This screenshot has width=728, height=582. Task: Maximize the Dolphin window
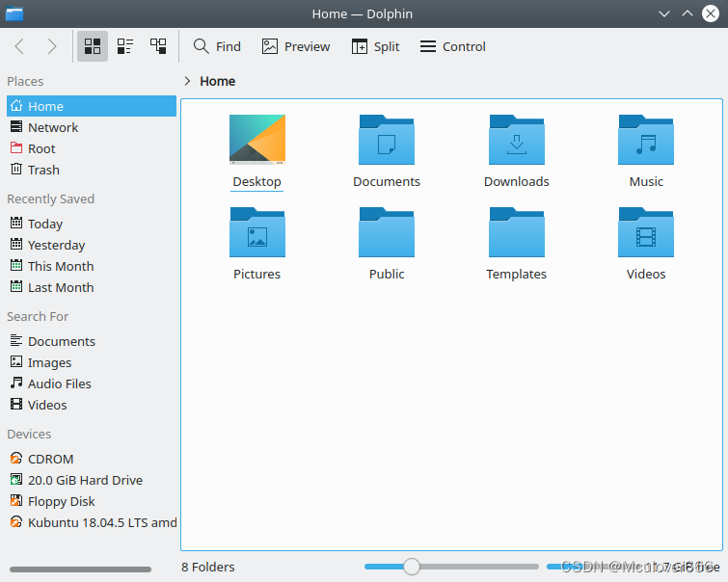(688, 13)
